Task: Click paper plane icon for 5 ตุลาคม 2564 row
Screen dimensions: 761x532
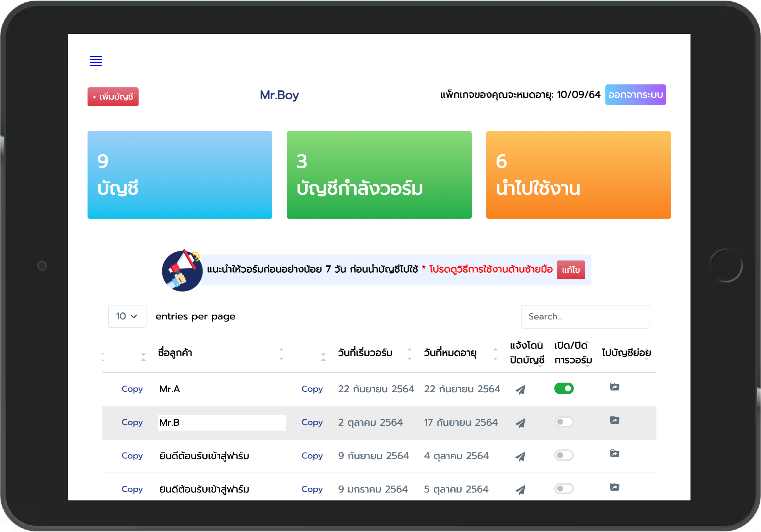Action: (x=520, y=490)
